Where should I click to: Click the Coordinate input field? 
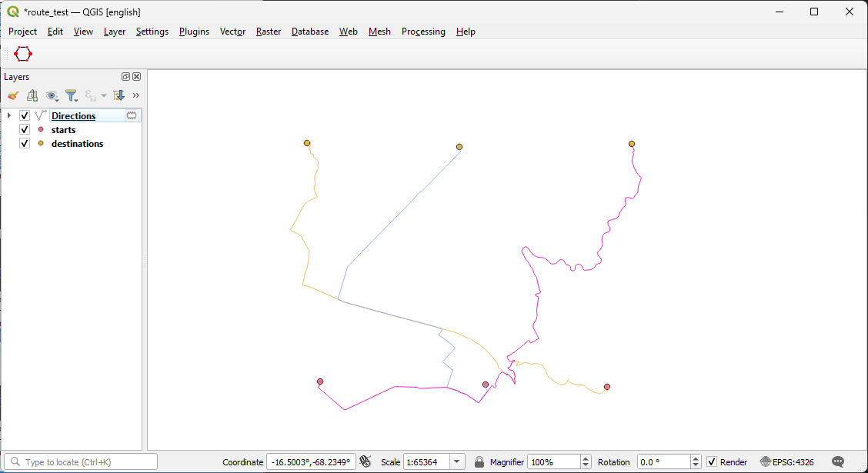click(311, 462)
